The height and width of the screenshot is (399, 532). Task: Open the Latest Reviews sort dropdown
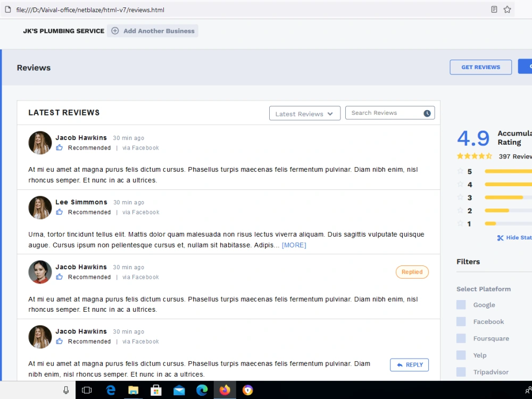[305, 113]
